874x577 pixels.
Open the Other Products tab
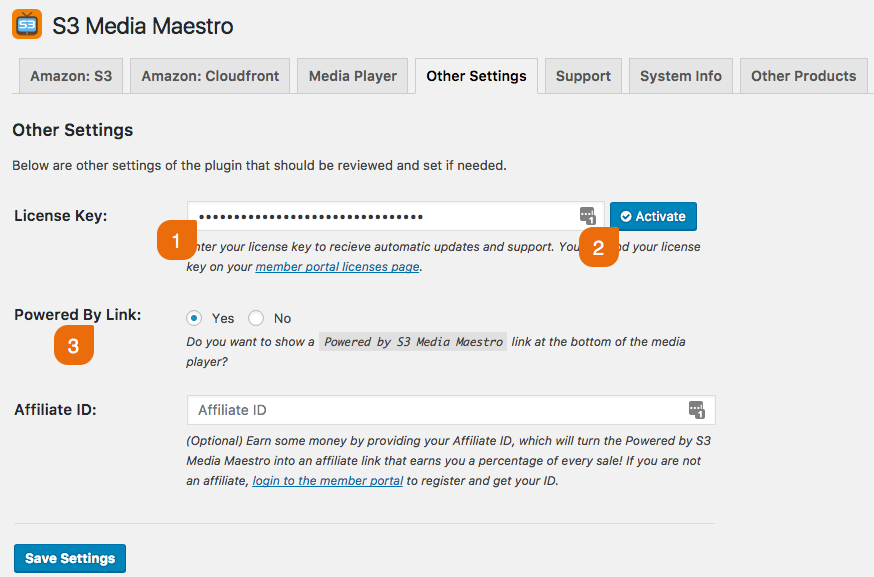pyautogui.click(x=803, y=75)
